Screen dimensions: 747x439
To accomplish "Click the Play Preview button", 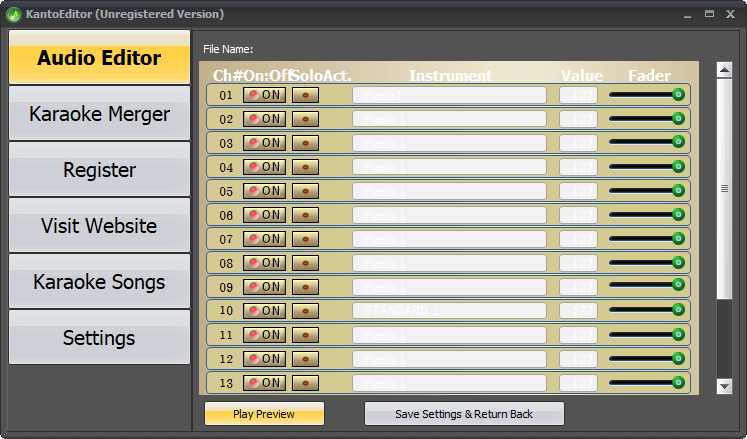I will point(264,414).
